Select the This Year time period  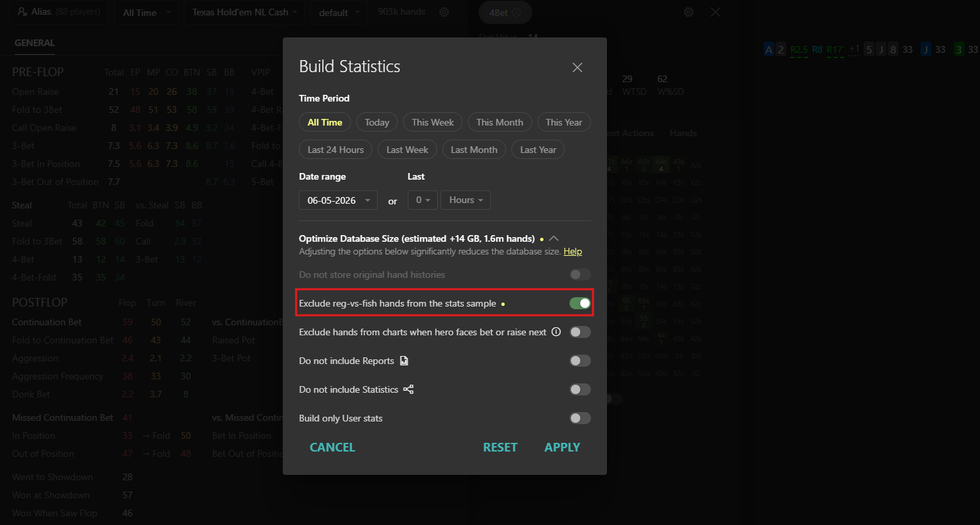[x=564, y=122]
